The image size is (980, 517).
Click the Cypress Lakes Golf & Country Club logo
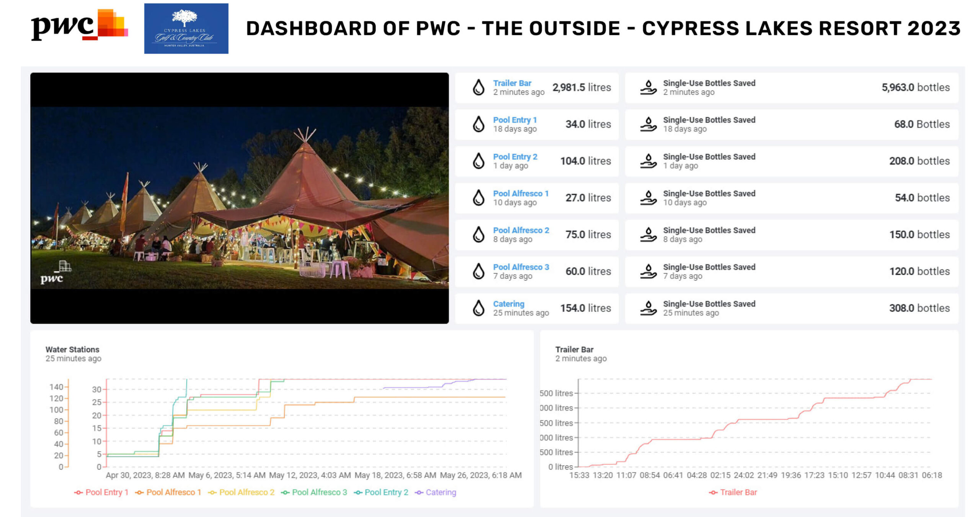tap(186, 28)
